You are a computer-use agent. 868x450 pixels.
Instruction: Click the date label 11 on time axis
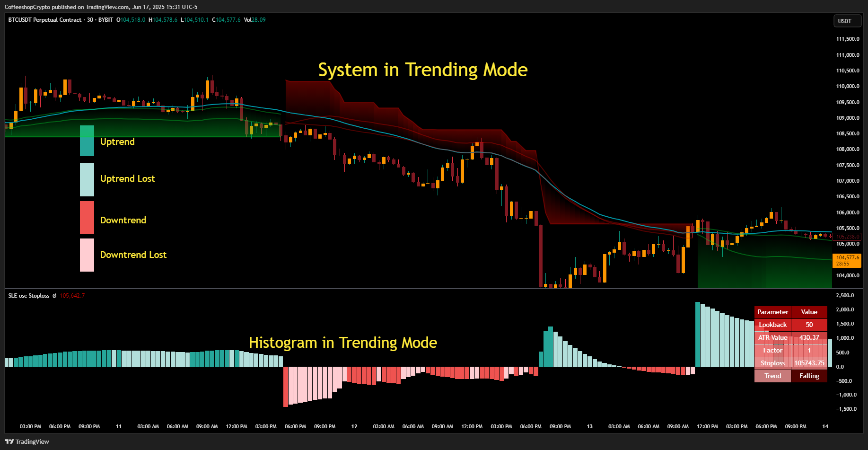(119, 427)
